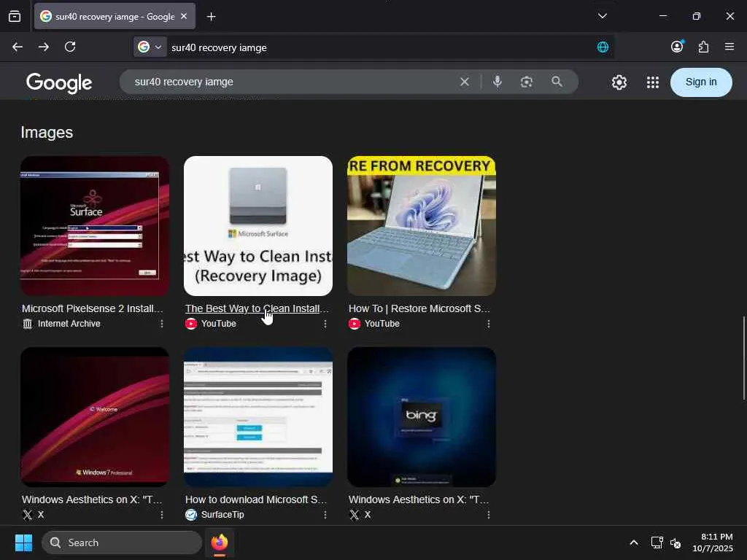Open the extensions puzzle icon
747x560 pixels.
tap(703, 47)
